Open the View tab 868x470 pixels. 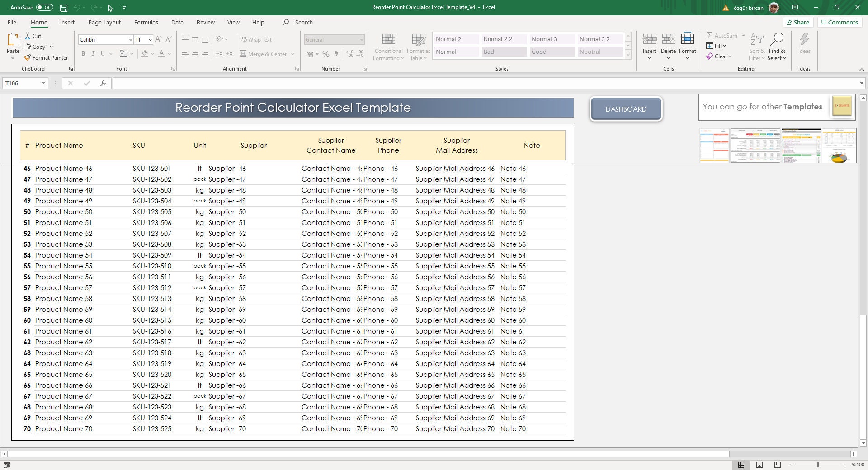tap(233, 22)
